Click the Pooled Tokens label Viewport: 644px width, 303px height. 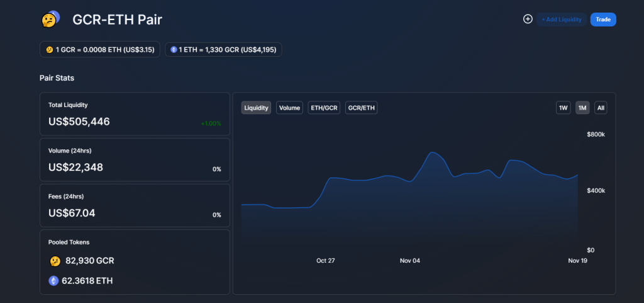click(69, 242)
